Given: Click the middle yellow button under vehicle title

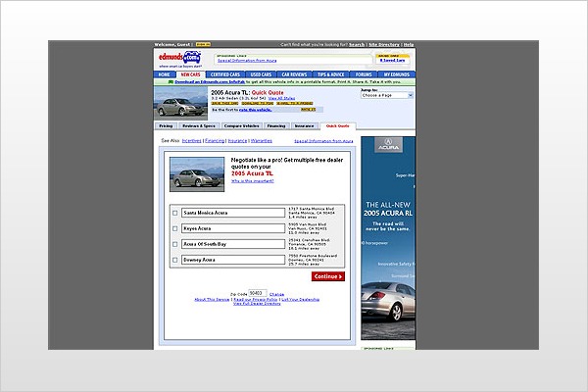Looking at the screenshot, I should tap(257, 103).
